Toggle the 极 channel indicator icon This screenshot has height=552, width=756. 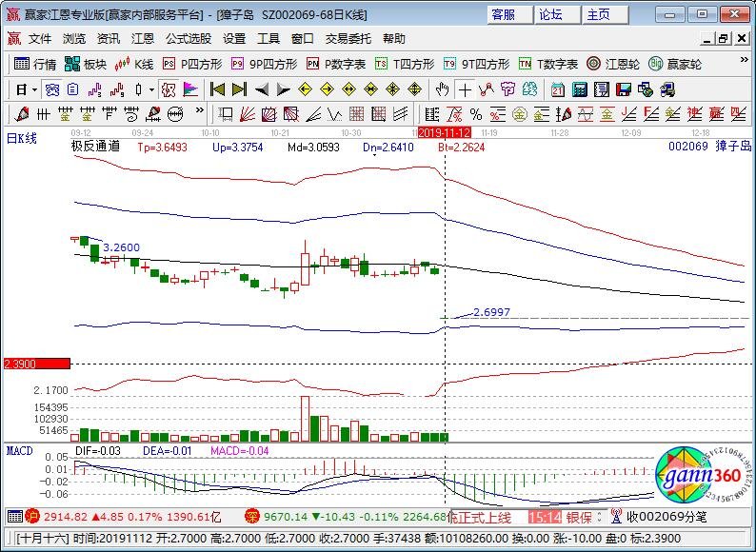169,89
